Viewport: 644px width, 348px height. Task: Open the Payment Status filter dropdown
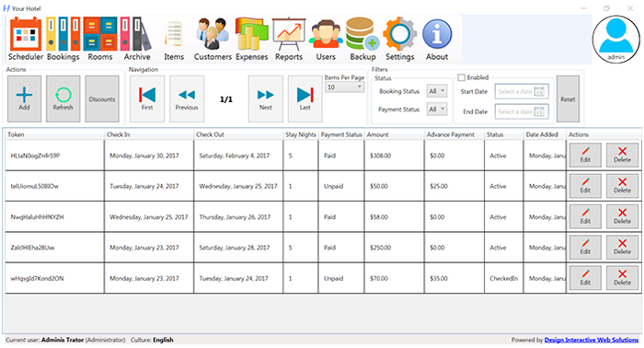pyautogui.click(x=437, y=110)
